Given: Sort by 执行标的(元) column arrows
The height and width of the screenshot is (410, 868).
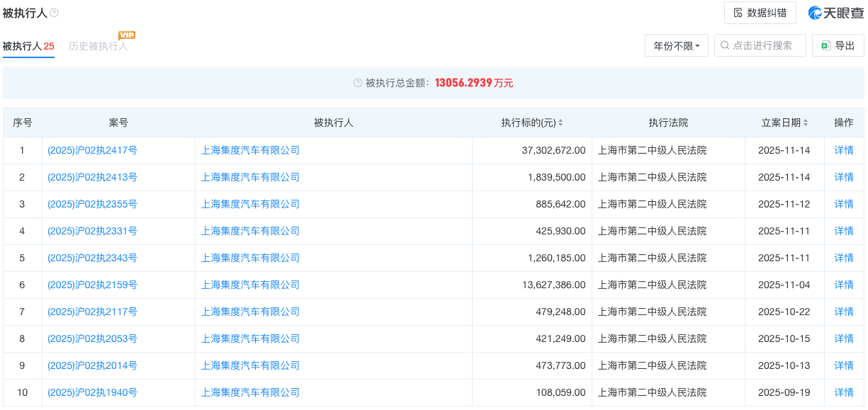Looking at the screenshot, I should [560, 123].
